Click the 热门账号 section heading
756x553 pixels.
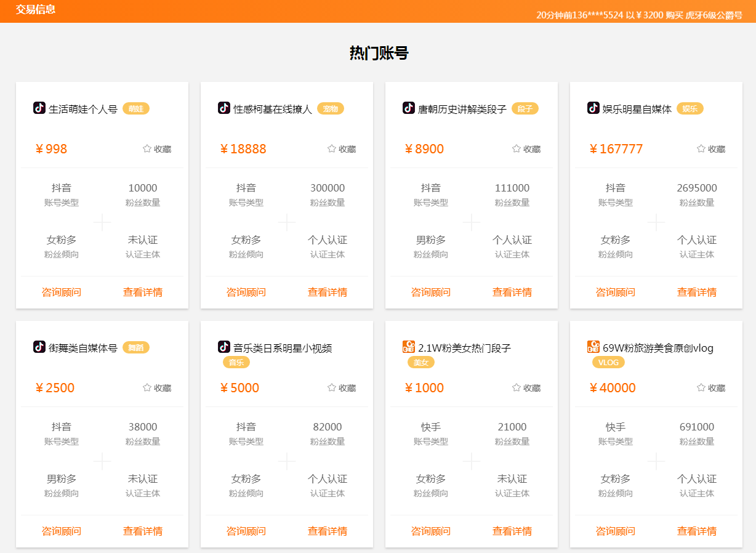click(x=379, y=54)
